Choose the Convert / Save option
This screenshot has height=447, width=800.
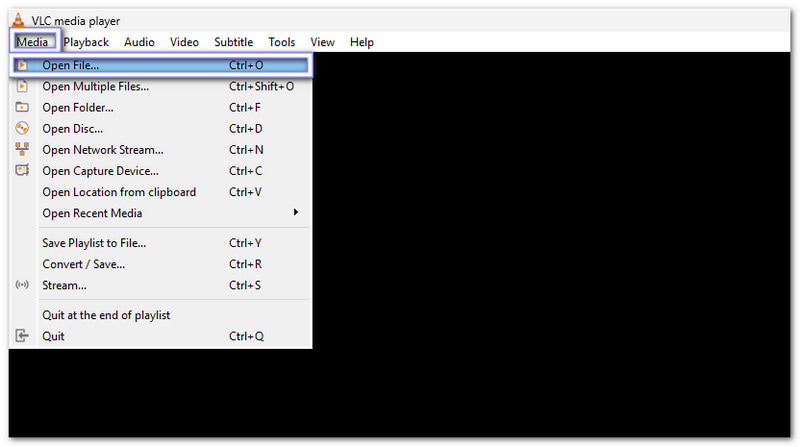[83, 264]
